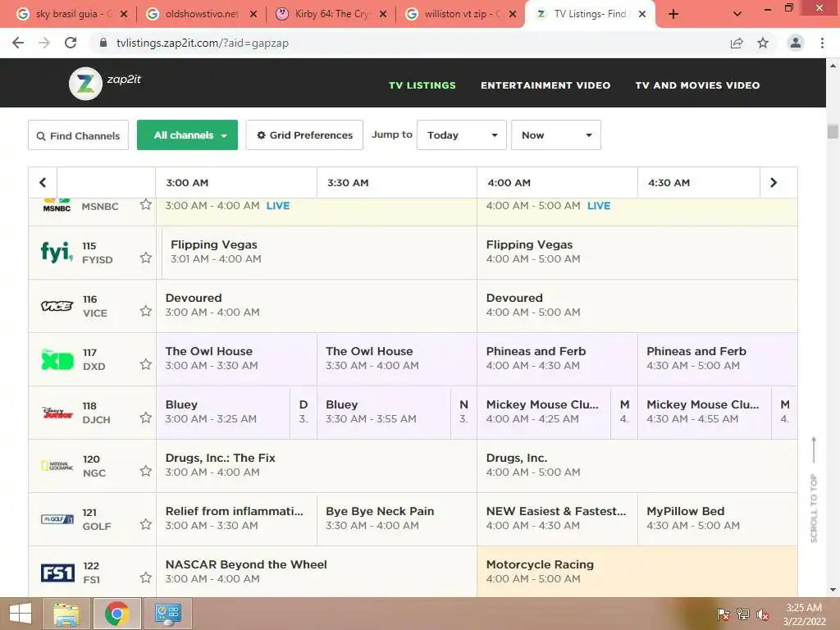The image size is (840, 630).
Task: Favorite the DJCH channel star
Action: pyautogui.click(x=146, y=418)
